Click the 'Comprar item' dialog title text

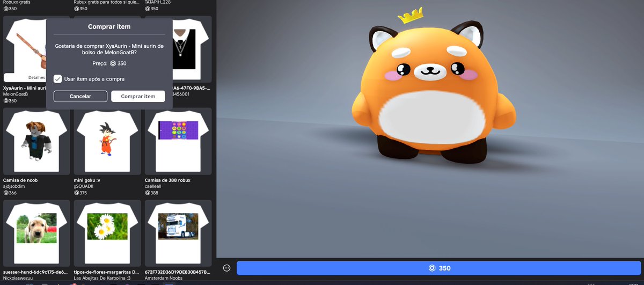pos(109,26)
